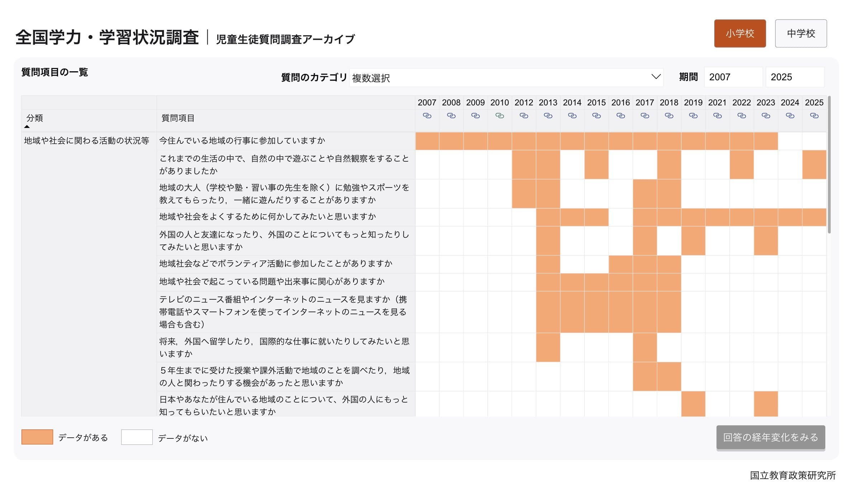Sort by 分類 column arrow
The image size is (854, 504).
[27, 127]
